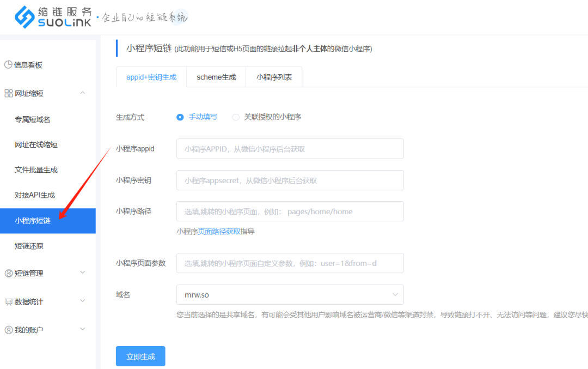
Task: Collapse the 网址缩短 menu chevron
Action: pos(83,93)
